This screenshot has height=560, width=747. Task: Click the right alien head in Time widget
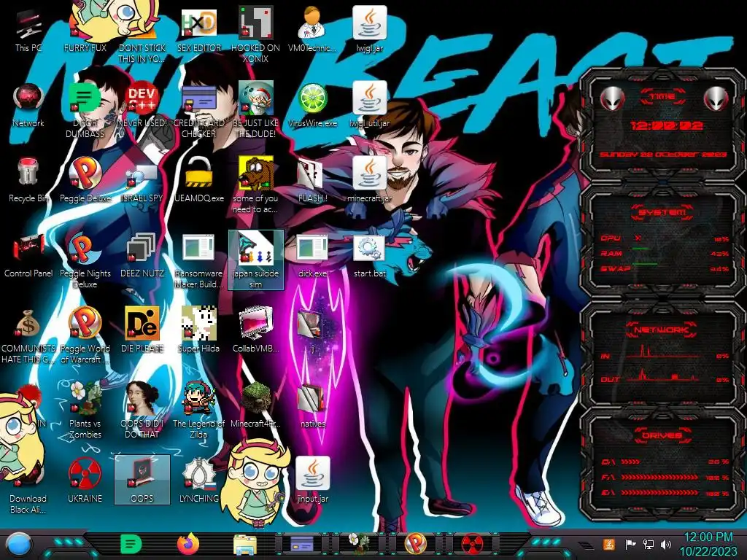[715, 99]
